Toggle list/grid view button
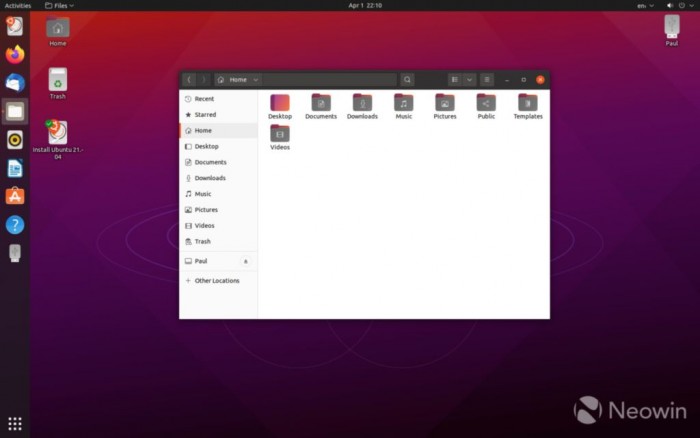This screenshot has height=438, width=700. (455, 80)
